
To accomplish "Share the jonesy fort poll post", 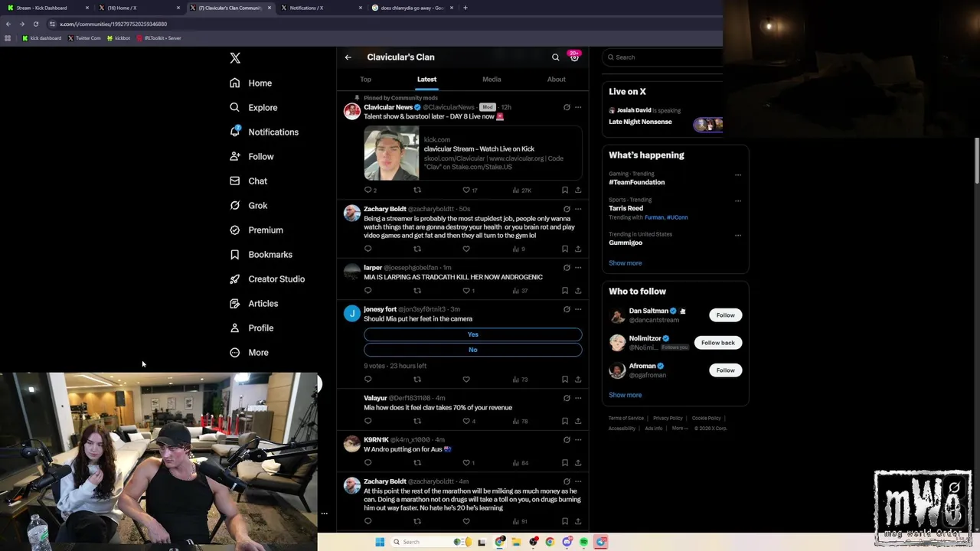I will 578,380.
